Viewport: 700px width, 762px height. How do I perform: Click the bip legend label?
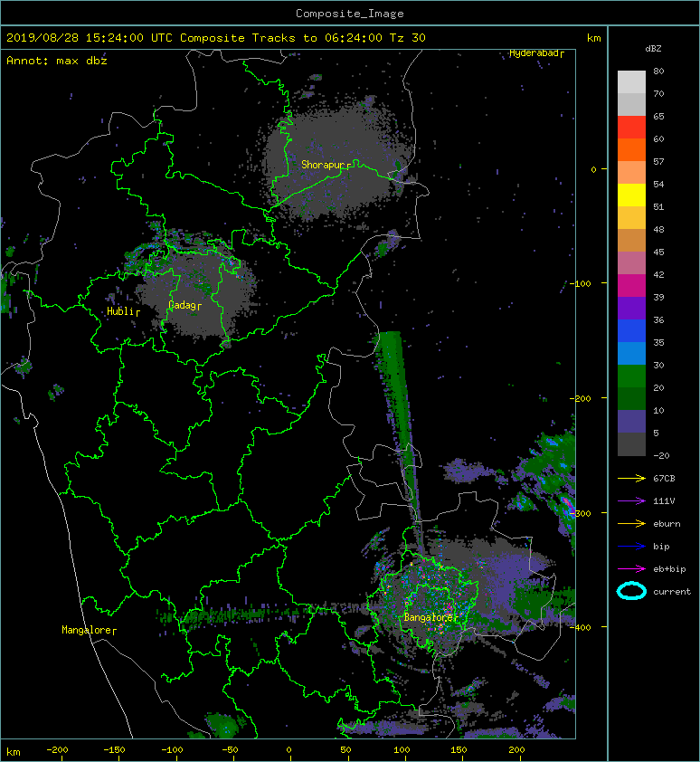(661, 547)
